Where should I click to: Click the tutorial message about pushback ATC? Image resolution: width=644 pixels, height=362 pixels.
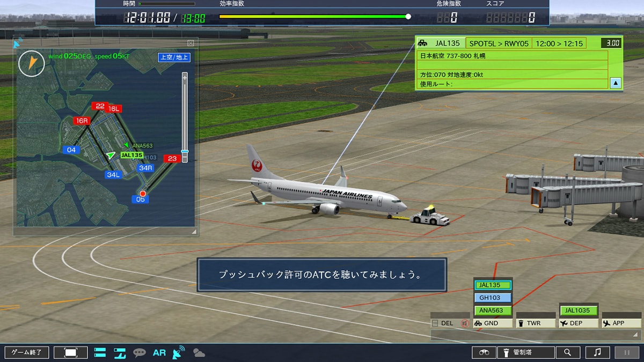point(322,275)
